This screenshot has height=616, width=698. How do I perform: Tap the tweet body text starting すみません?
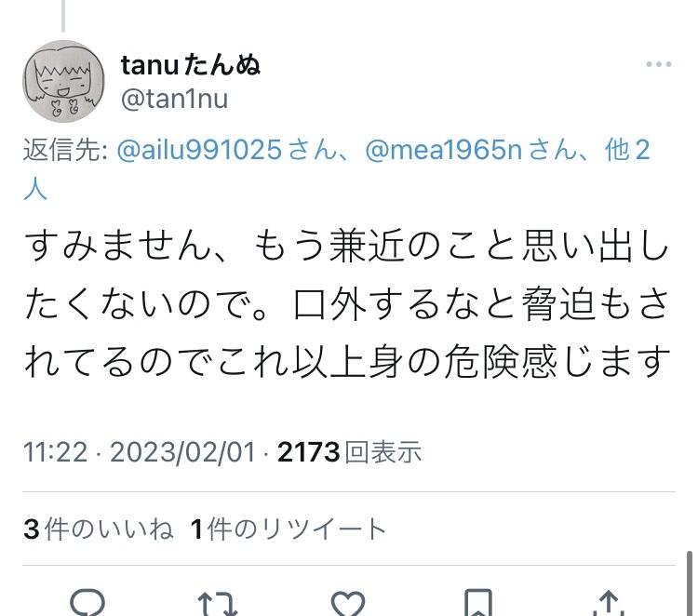coord(347,304)
